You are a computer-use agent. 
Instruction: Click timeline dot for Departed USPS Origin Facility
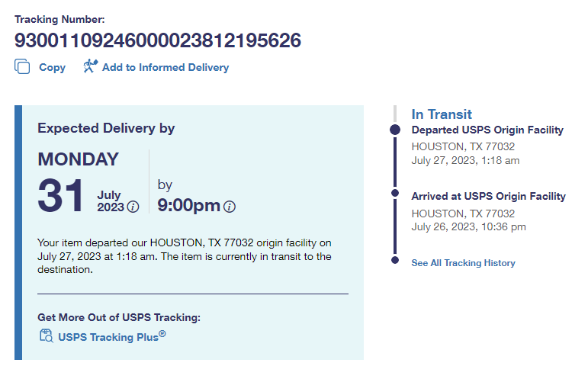click(395, 130)
